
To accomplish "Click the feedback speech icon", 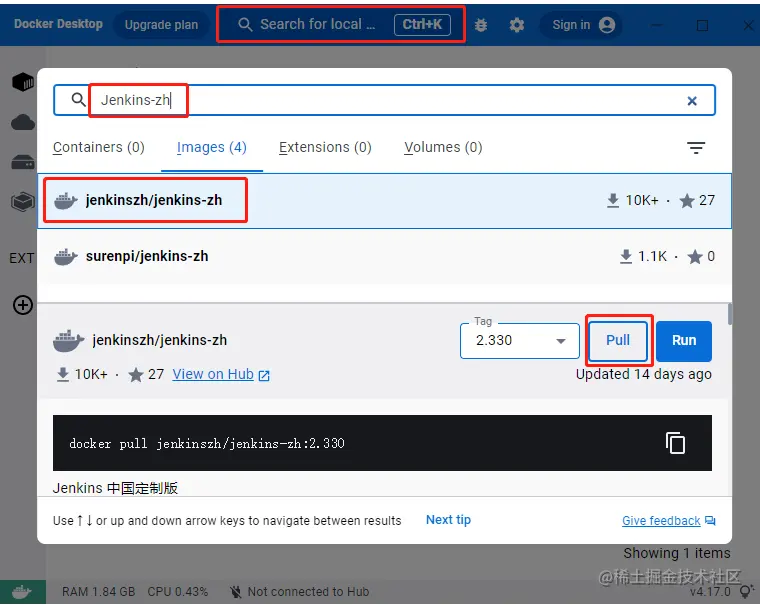I will pyautogui.click(x=710, y=521).
